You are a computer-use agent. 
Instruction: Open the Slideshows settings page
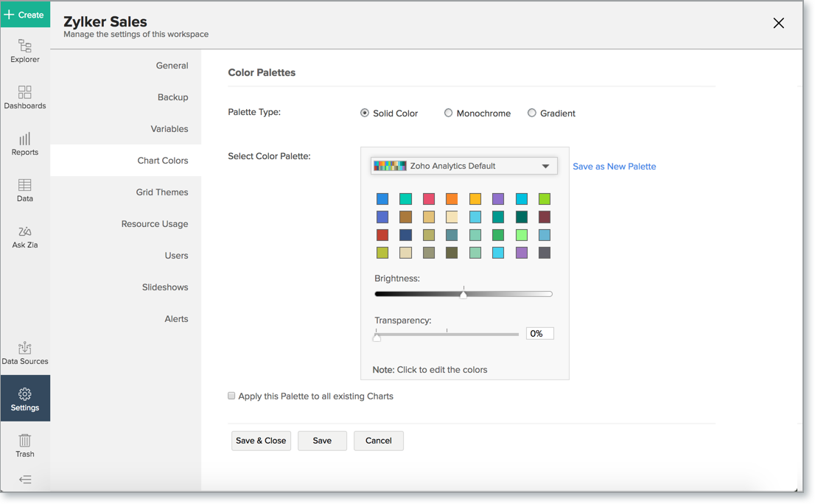165,287
